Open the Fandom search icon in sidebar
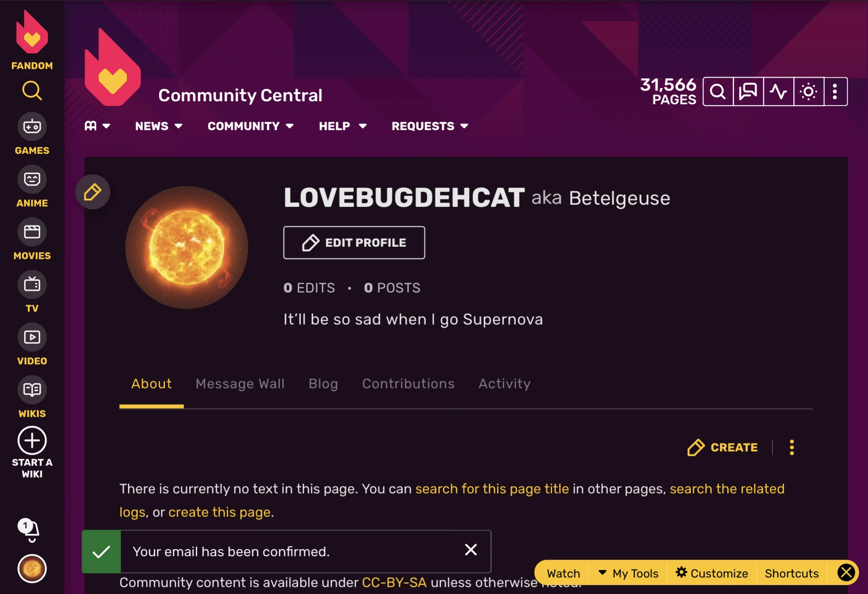This screenshot has width=868, height=594. coord(32,91)
